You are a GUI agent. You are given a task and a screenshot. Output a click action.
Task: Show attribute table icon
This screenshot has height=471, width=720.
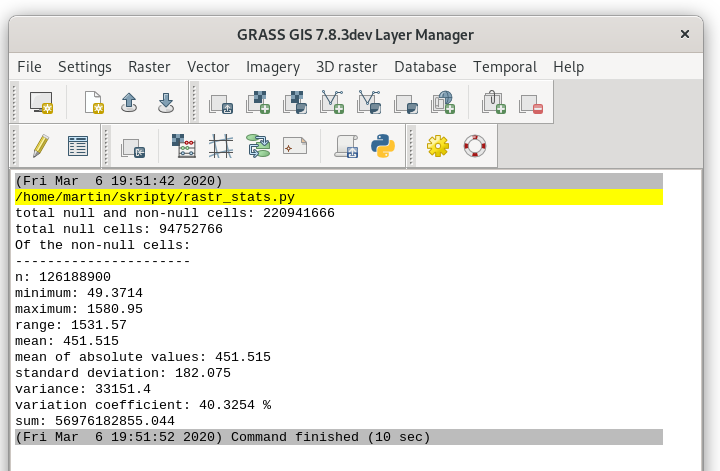[78, 146]
